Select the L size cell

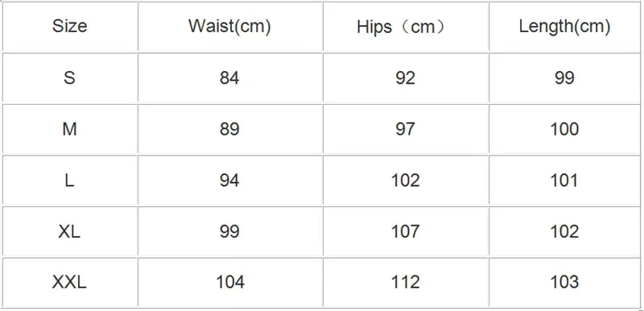click(69, 180)
